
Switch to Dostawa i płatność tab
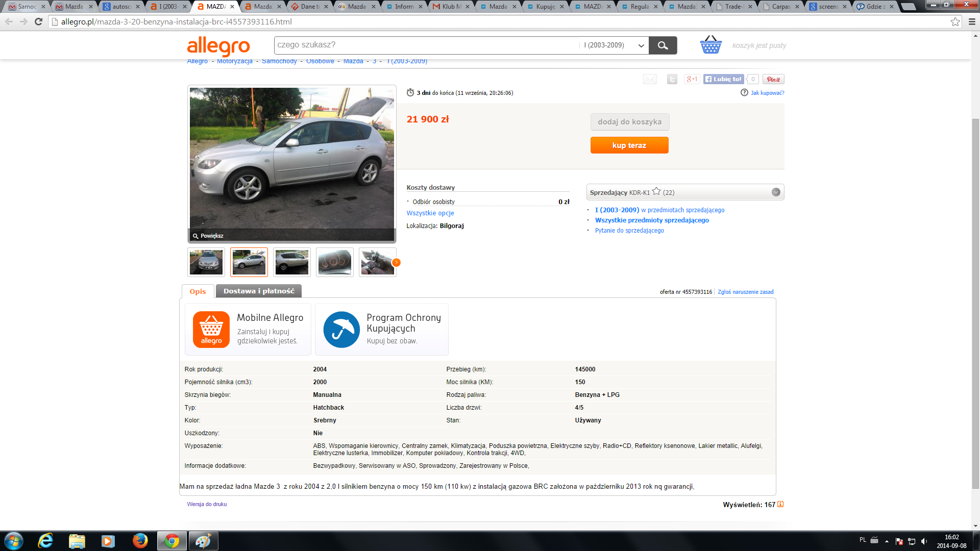(x=259, y=291)
